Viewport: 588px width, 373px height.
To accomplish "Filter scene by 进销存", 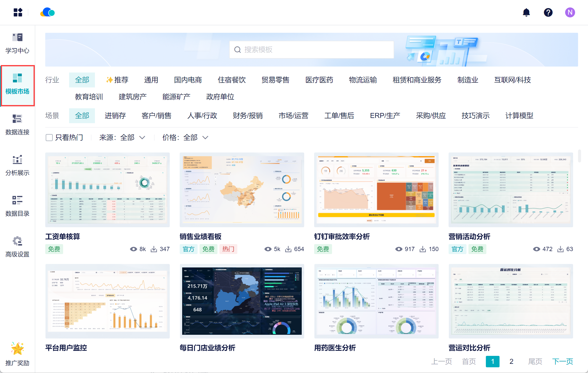I will (x=115, y=116).
